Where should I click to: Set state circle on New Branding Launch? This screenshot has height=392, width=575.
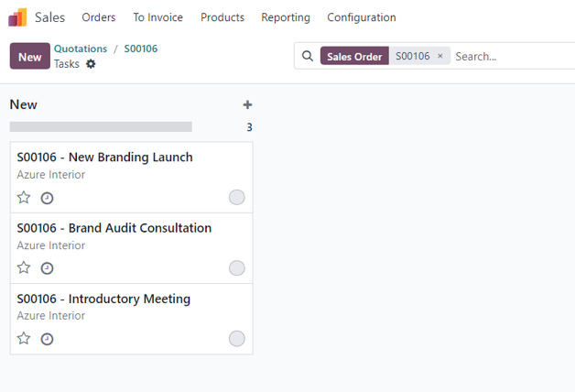(x=236, y=197)
